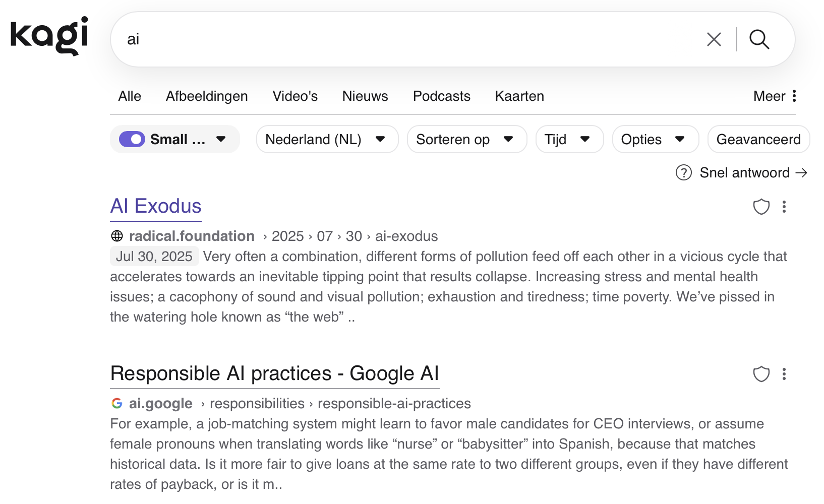Screen dimensions: 824x504
Task: Open the Nederland (NL) region dropdown
Action: pyautogui.click(x=327, y=140)
